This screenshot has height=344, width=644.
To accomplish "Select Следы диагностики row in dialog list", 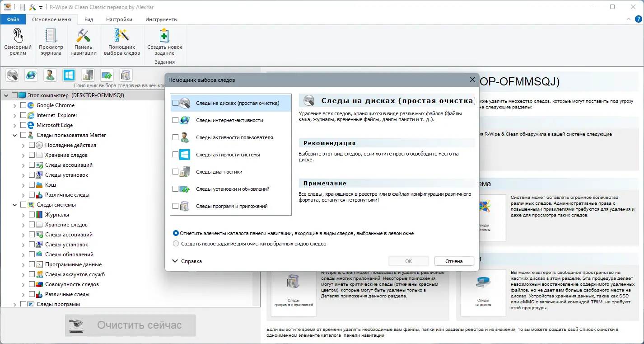I will tap(231, 172).
